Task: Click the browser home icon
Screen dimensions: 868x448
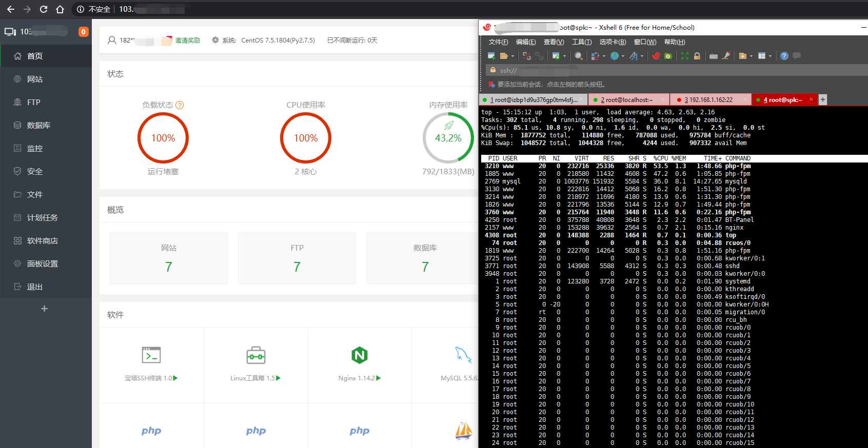Action: click(x=60, y=9)
